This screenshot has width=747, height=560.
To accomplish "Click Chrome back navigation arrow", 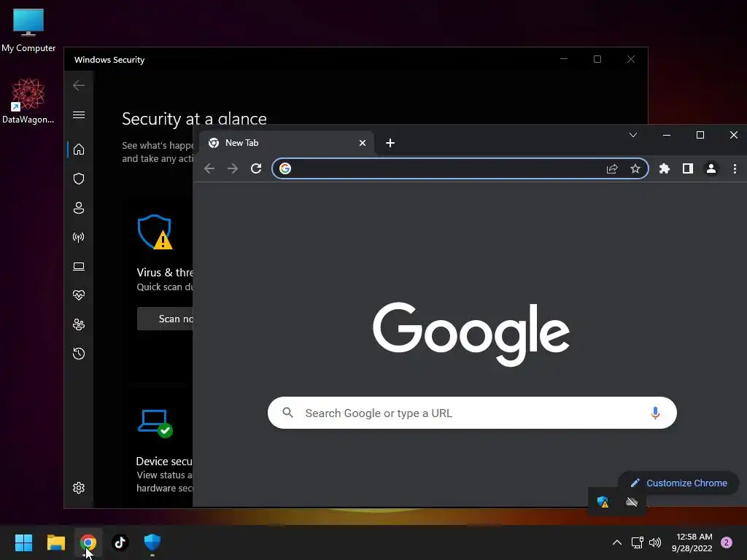I will [x=209, y=168].
